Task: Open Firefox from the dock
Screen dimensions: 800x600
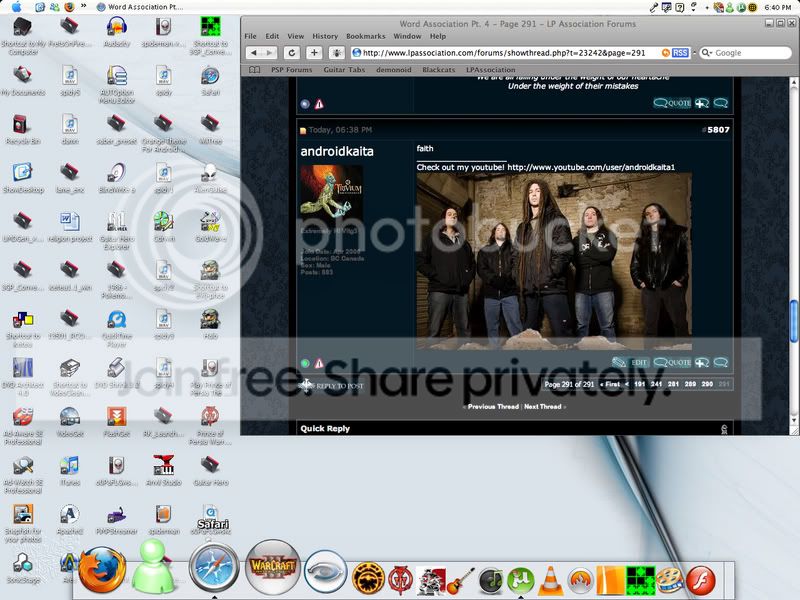Action: click(x=101, y=571)
